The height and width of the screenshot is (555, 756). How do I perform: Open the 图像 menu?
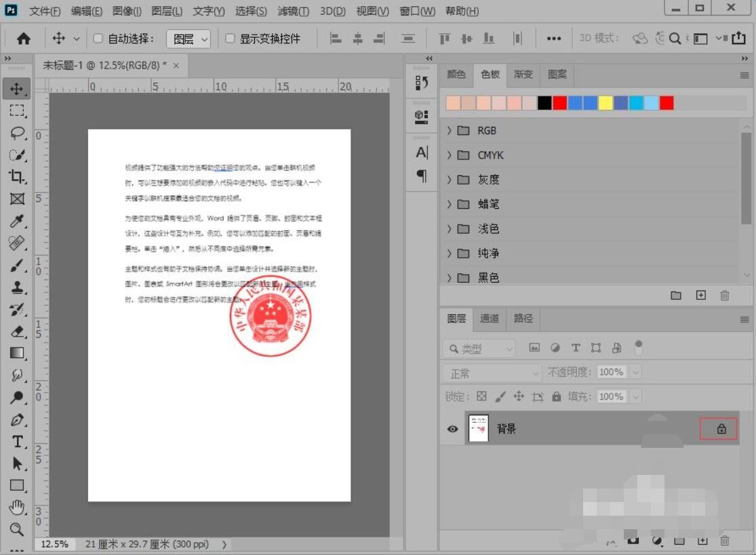tap(127, 11)
